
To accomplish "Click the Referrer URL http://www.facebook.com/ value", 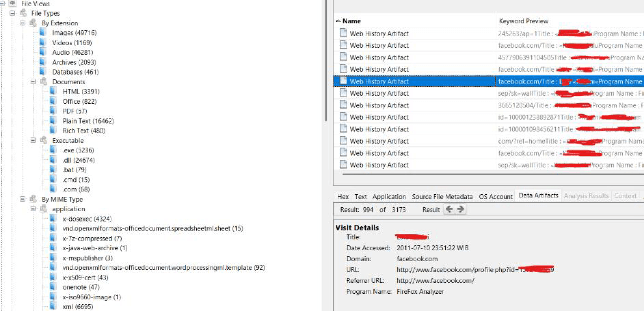I will pyautogui.click(x=435, y=281).
